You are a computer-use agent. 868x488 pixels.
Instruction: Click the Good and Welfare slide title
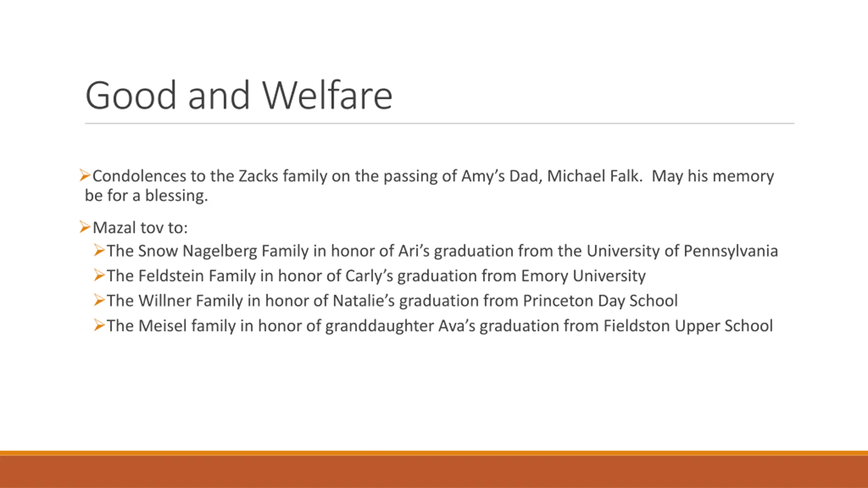click(239, 95)
